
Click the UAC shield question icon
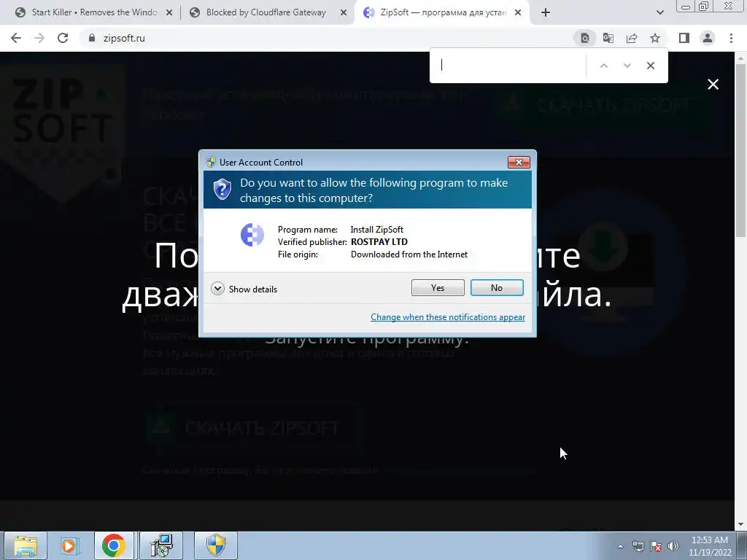point(222,190)
